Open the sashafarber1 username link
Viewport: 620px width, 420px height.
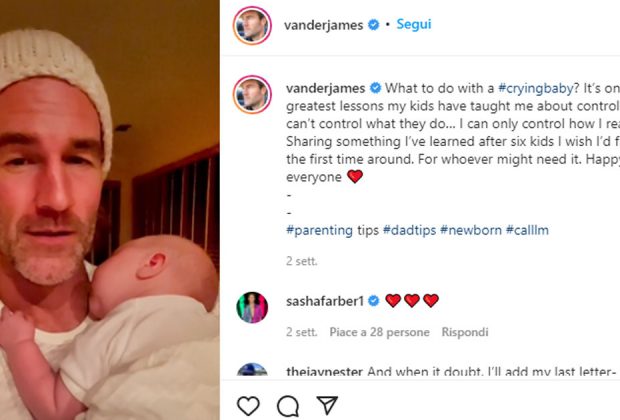click(325, 301)
